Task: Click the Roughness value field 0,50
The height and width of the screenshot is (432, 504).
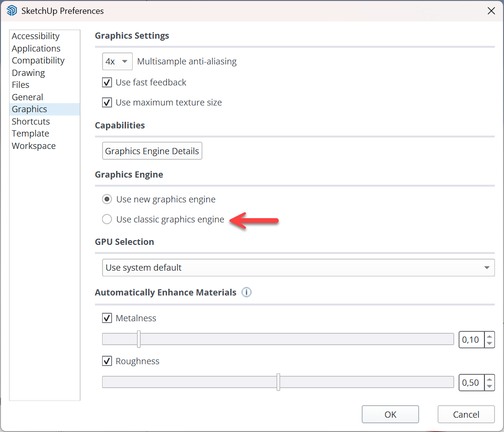Action: [471, 382]
